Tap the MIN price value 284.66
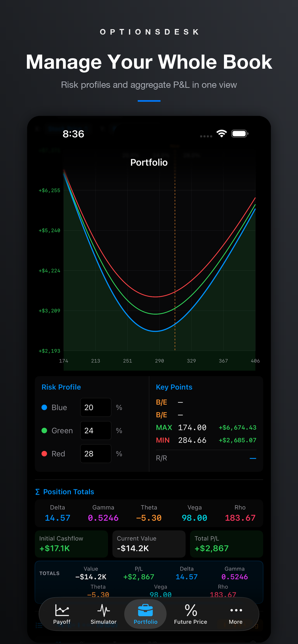The height and width of the screenshot is (644, 298). click(x=192, y=440)
